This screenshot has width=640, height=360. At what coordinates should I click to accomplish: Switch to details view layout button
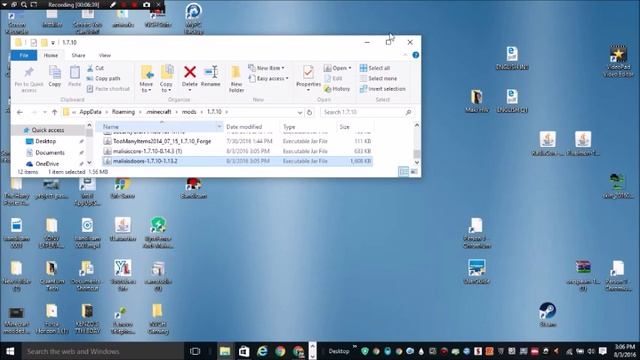pyautogui.click(x=403, y=172)
